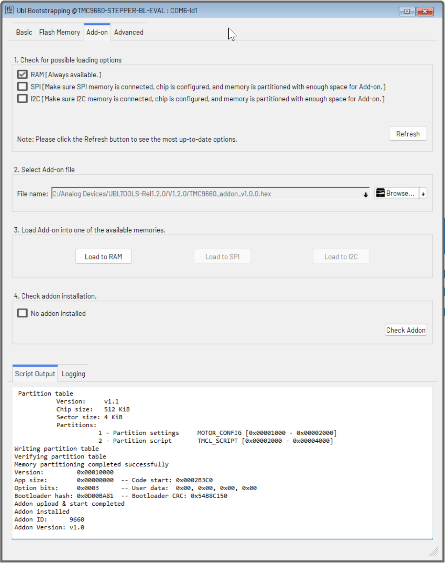The width and height of the screenshot is (445, 563).
Task: Close the Ubl Bootstrapping window
Action: coord(425,11)
